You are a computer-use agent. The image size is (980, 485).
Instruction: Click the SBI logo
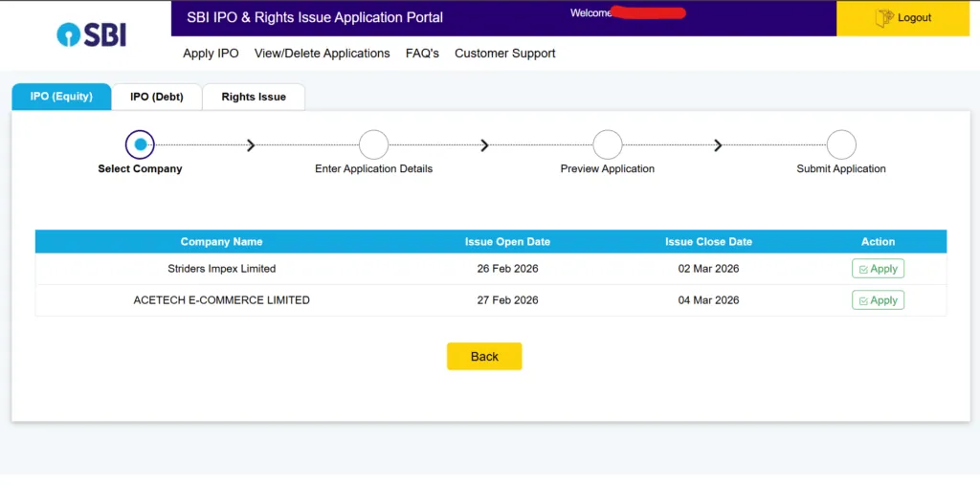[91, 35]
